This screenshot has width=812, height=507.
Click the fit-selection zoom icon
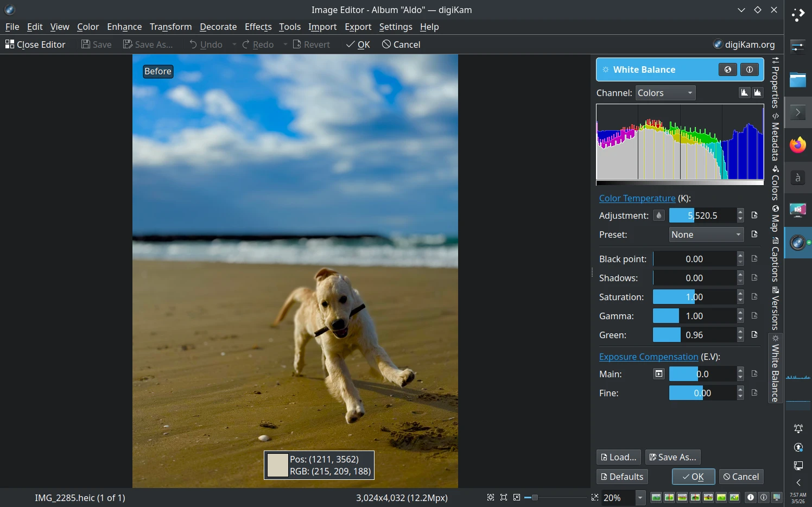click(503, 497)
